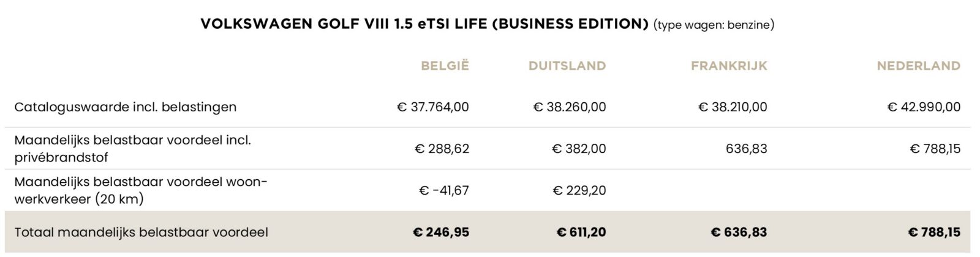Click the Totaal maandelijks belastbaar voordeel label
The image size is (980, 257).
point(141,233)
